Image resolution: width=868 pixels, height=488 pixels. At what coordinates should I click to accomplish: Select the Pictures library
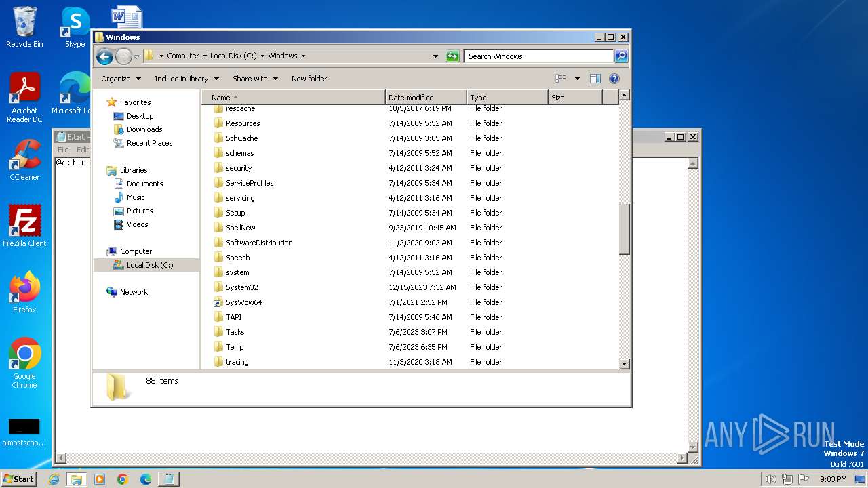(x=140, y=211)
